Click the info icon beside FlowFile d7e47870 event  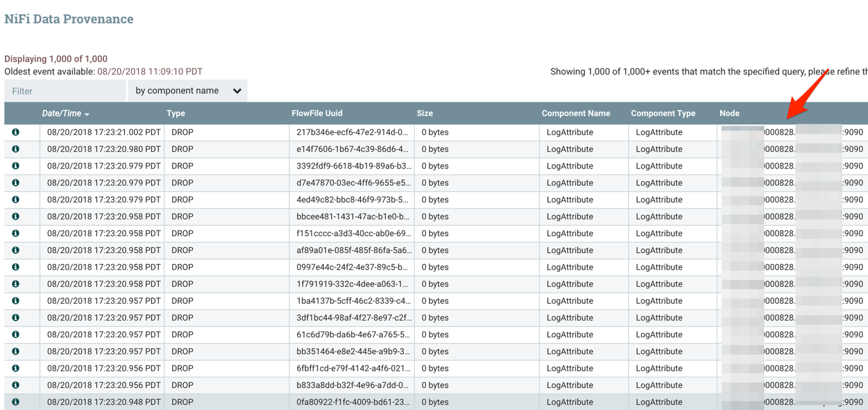(15, 183)
